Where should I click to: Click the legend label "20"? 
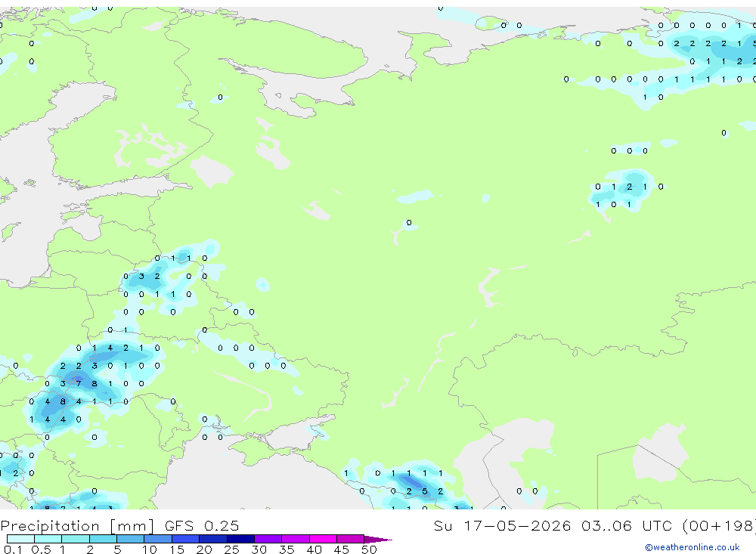(x=204, y=549)
